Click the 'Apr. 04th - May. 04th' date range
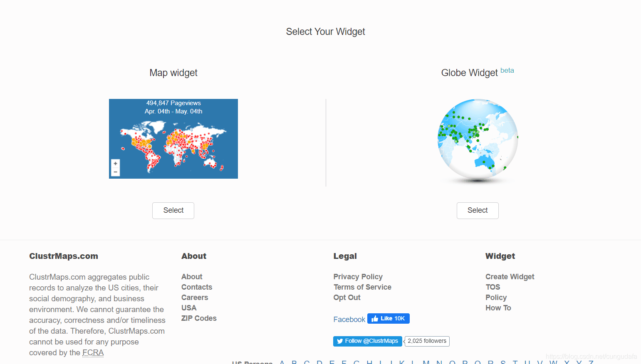Viewport: 641px width, 364px height. pyautogui.click(x=173, y=111)
